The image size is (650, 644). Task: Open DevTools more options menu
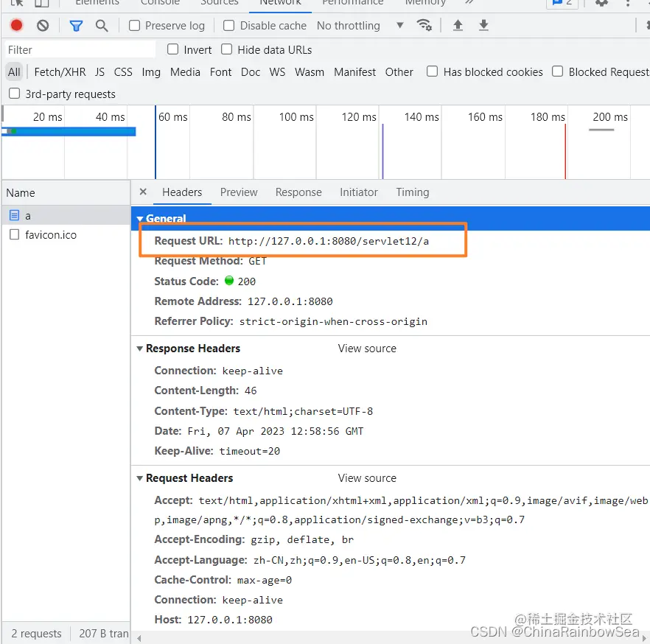point(628,2)
